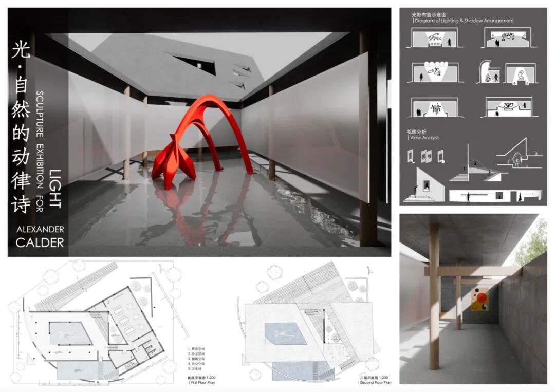Click the north arrow on first floor plan

point(162,268)
